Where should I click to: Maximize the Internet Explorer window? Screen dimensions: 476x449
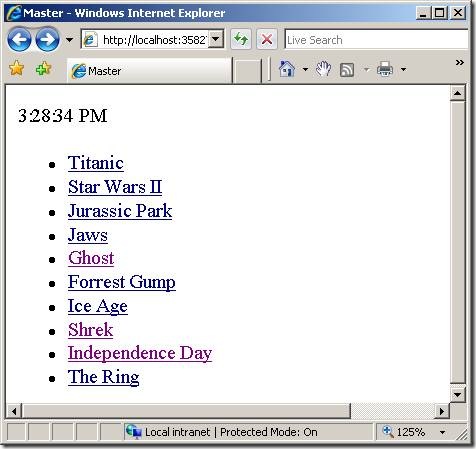440,13
